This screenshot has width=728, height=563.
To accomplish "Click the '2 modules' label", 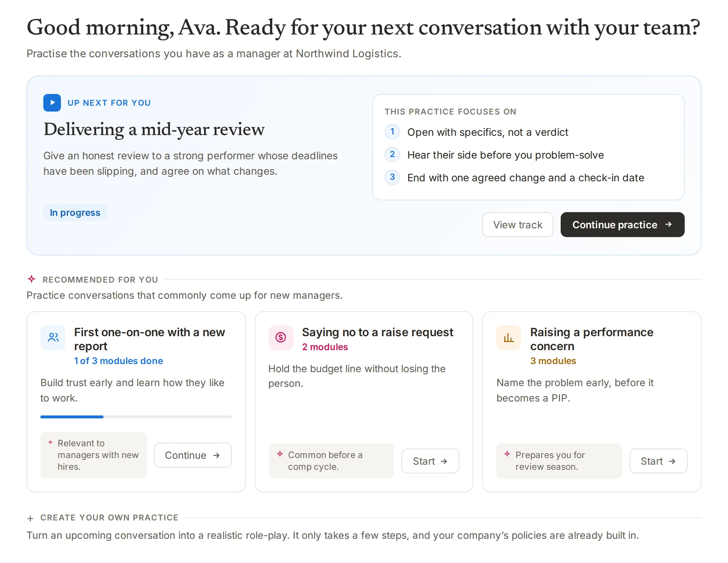I will click(325, 347).
